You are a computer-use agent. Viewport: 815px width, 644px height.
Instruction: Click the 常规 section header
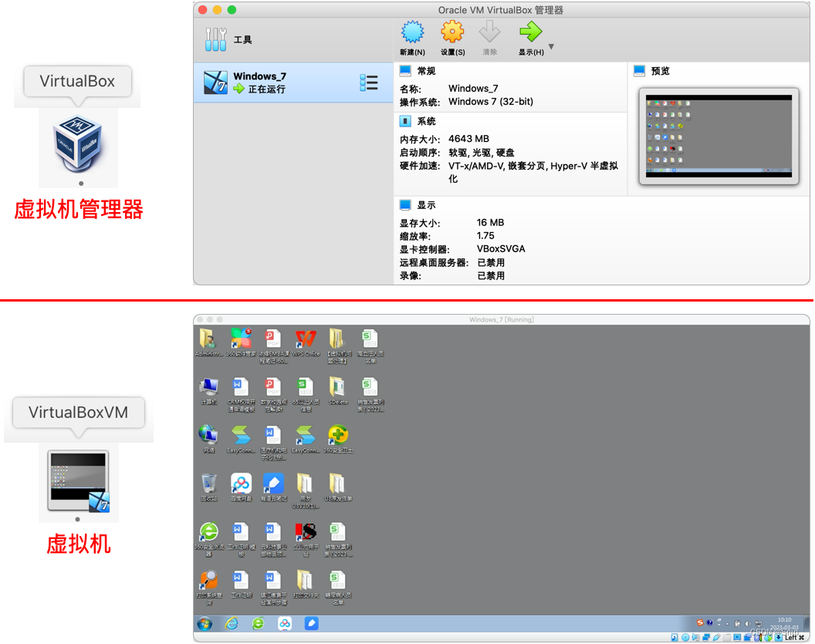coord(426,71)
